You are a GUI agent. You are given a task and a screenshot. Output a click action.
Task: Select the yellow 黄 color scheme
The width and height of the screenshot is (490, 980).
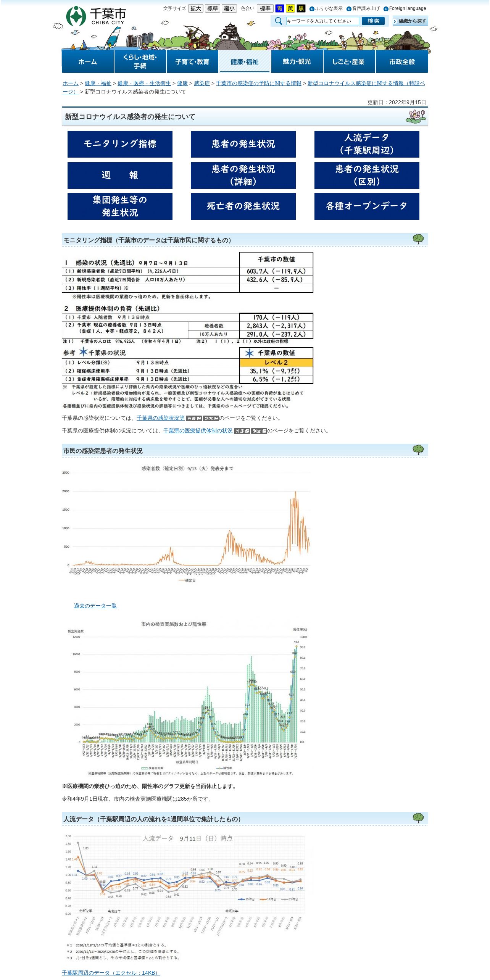click(290, 8)
